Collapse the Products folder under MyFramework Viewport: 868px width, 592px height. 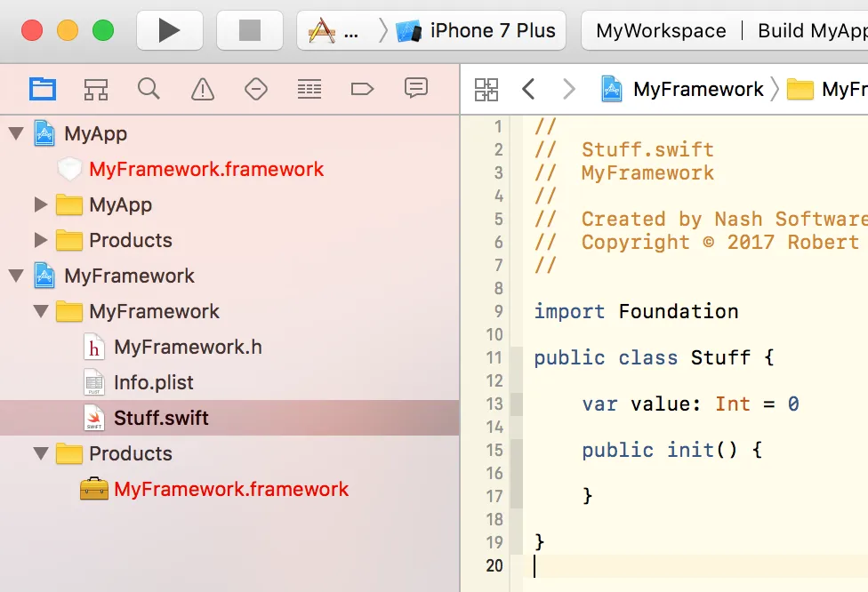click(x=41, y=453)
